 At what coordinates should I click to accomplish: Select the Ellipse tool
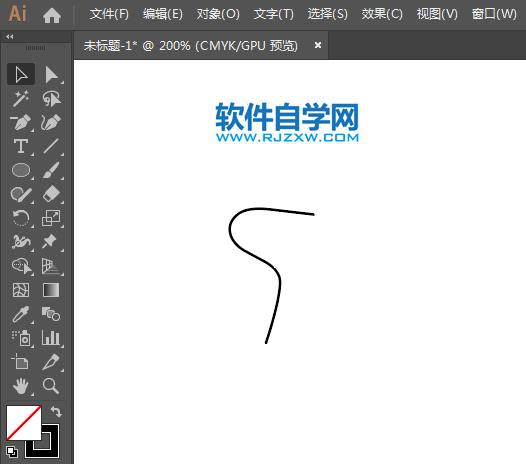21,170
